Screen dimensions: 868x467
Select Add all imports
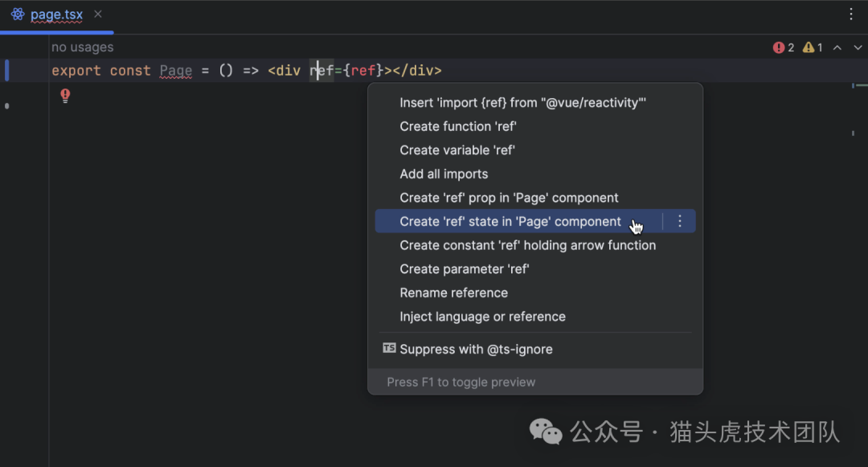point(444,174)
